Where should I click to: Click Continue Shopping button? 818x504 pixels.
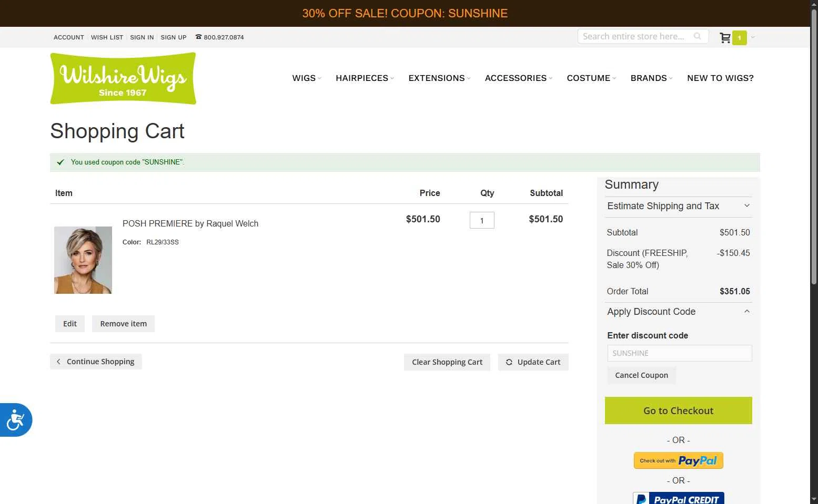pos(96,362)
